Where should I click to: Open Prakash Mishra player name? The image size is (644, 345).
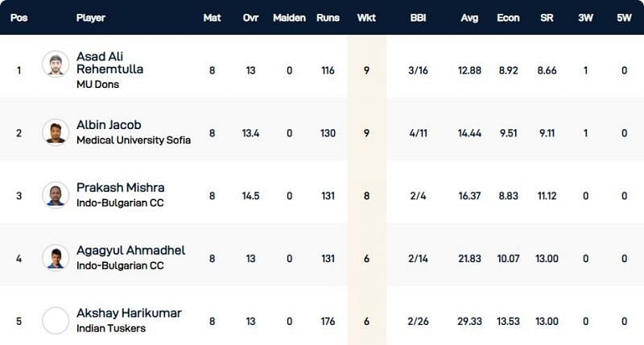click(x=120, y=188)
